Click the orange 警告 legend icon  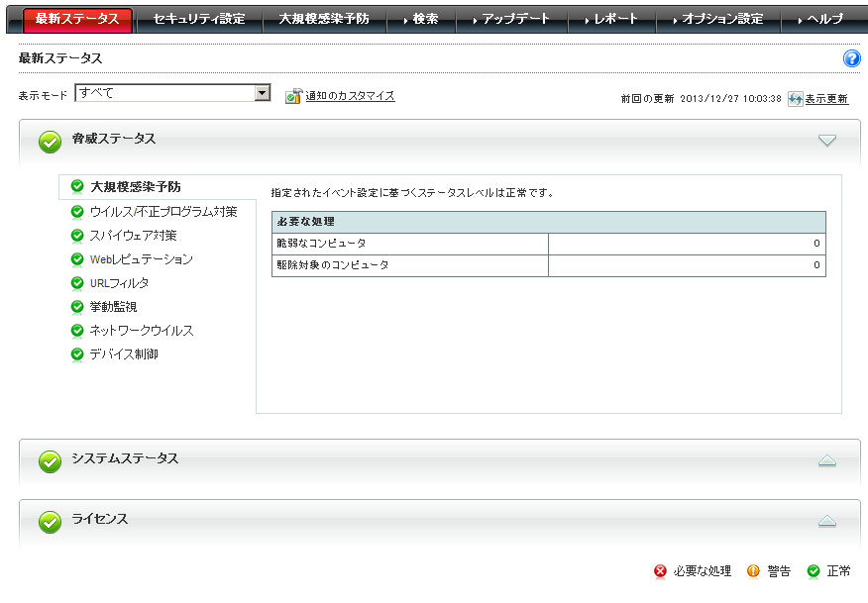pos(753,571)
